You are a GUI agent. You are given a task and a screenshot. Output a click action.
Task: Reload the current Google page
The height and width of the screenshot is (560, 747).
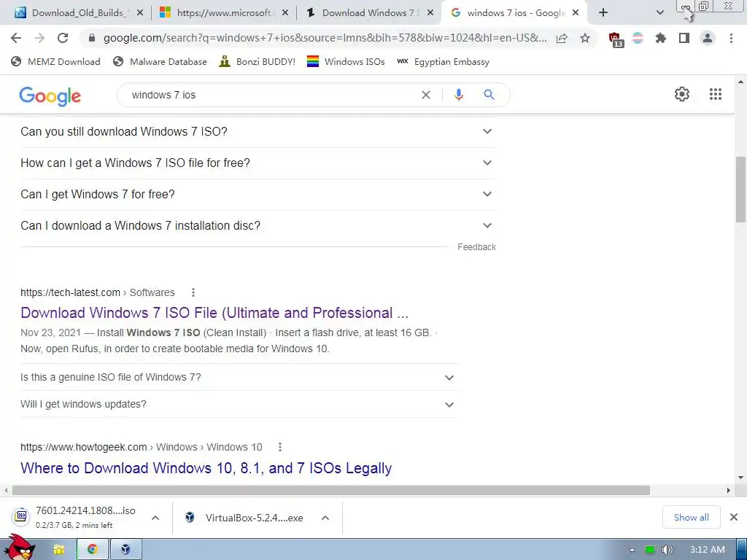pos(63,38)
